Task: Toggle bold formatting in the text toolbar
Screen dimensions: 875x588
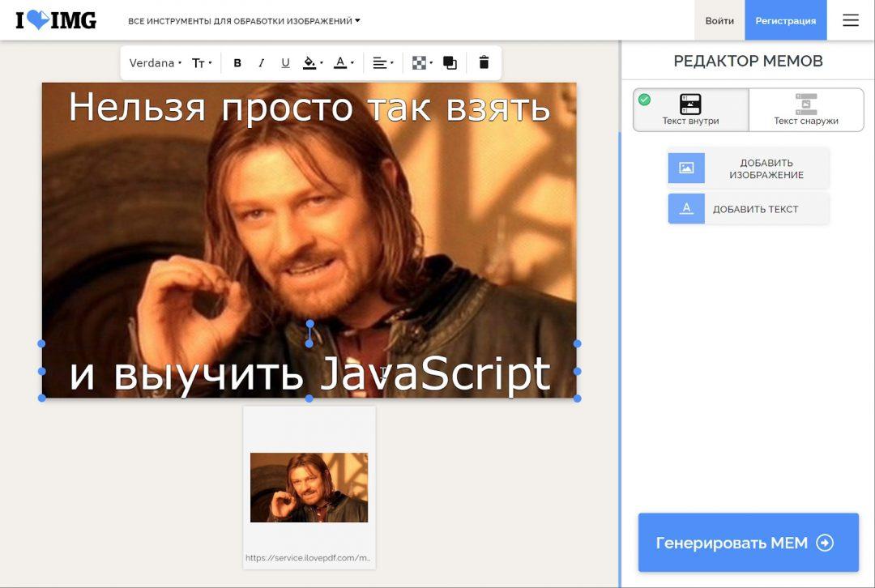Action: [x=237, y=62]
